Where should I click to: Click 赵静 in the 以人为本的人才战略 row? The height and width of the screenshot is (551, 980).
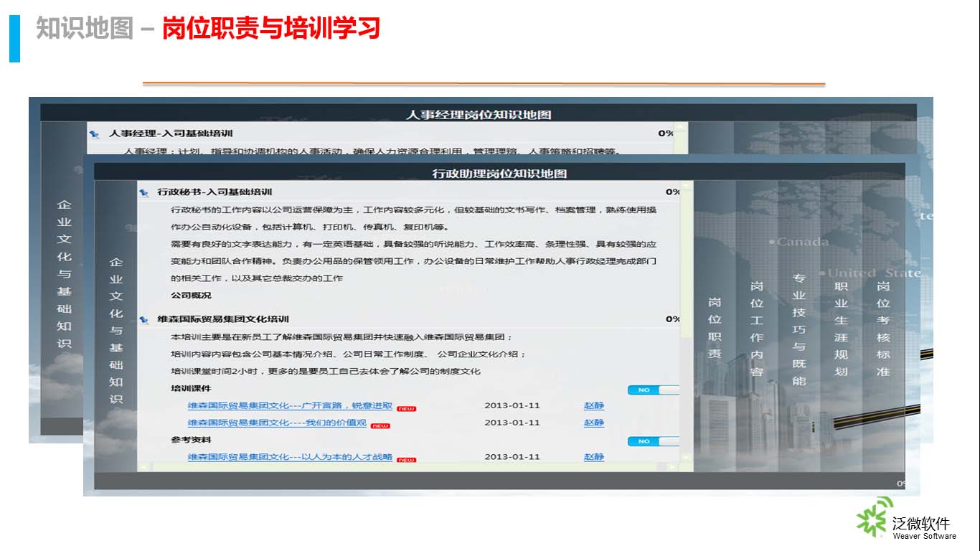(594, 457)
